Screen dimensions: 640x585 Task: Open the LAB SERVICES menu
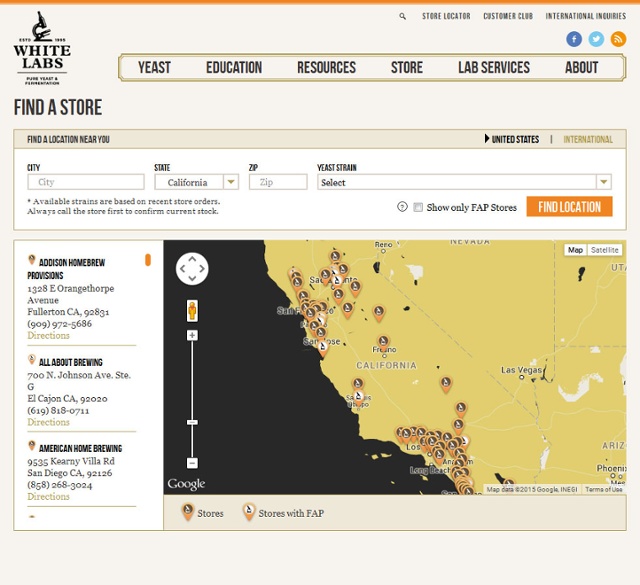(494, 67)
